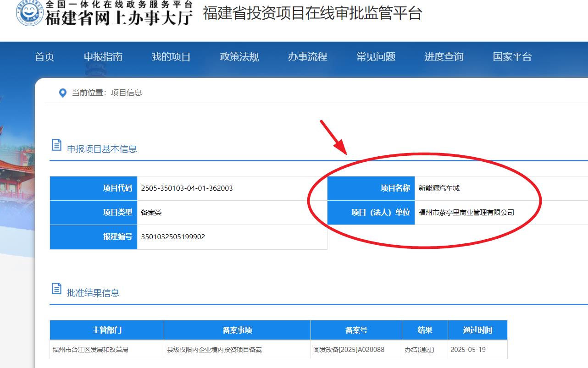Click the 项目（法人）单位 label cell
588x368 pixels.
[371, 213]
